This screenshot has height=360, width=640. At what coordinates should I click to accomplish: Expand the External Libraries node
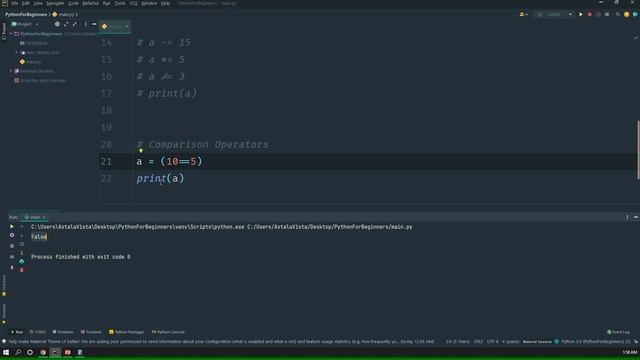click(x=11, y=71)
